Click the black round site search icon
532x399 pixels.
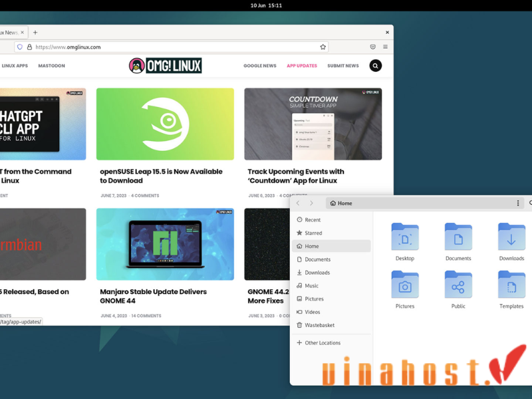[375, 66]
